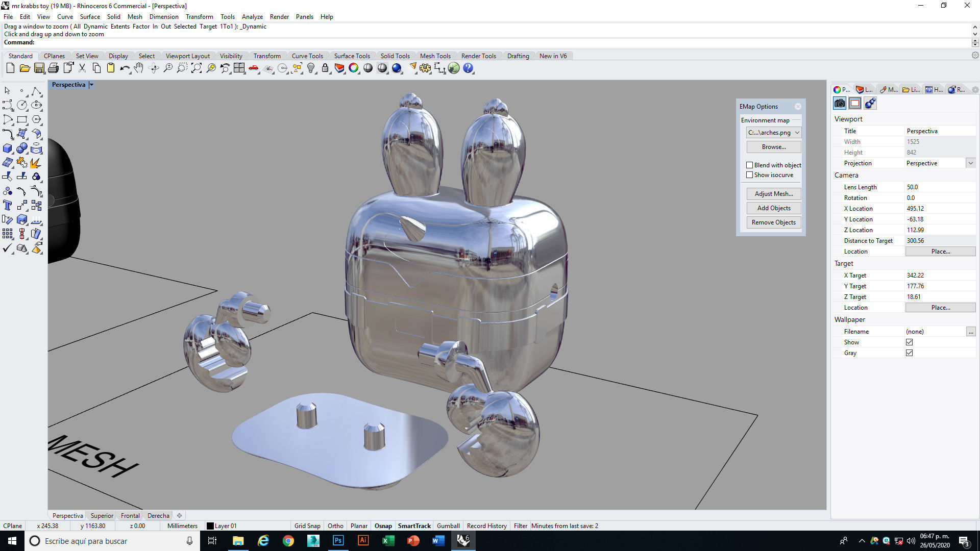Screen dimensions: 980x551
Task: Open the Millimeters units field in the status bar
Action: (182, 525)
